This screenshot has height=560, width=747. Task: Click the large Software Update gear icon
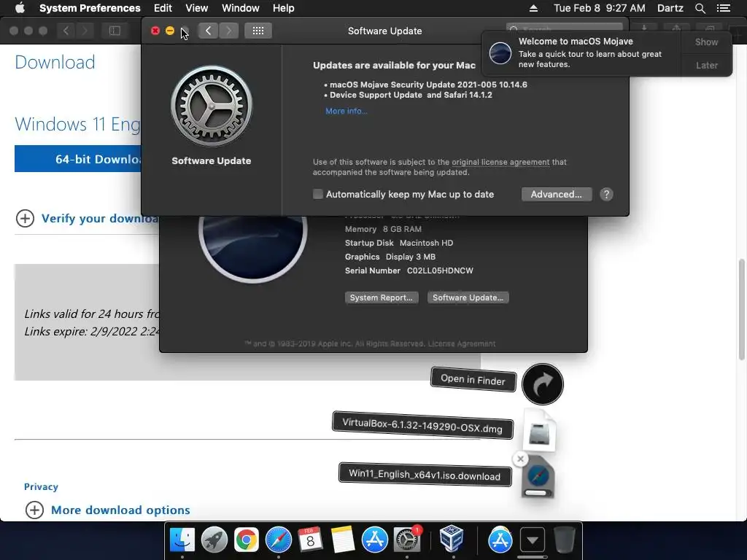[212, 106]
